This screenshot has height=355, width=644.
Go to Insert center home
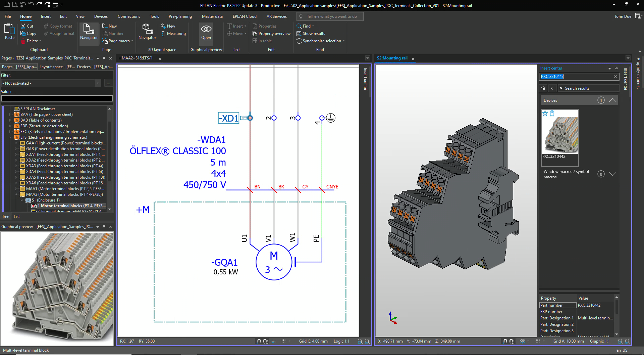tap(543, 88)
